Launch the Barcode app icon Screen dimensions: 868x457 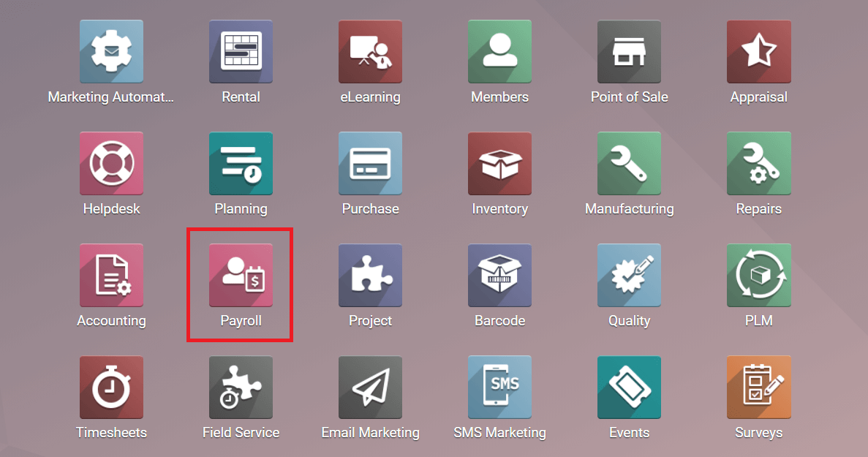click(500, 275)
